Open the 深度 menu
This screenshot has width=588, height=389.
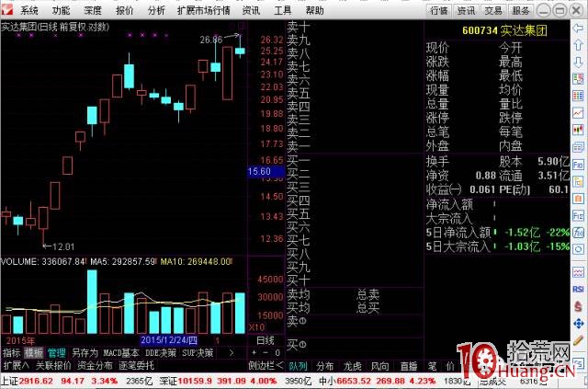click(93, 10)
